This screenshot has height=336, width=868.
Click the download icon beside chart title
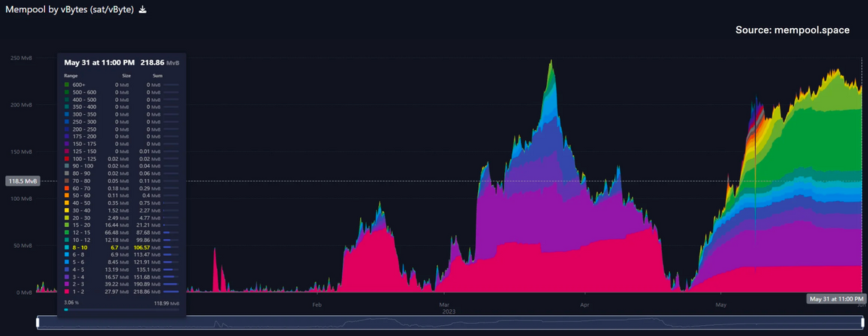click(142, 9)
